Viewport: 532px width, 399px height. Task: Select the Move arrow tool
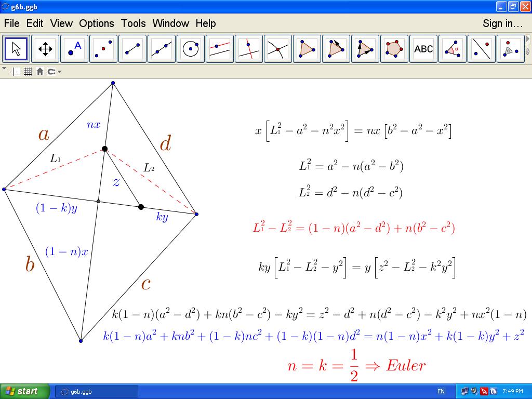[16, 49]
